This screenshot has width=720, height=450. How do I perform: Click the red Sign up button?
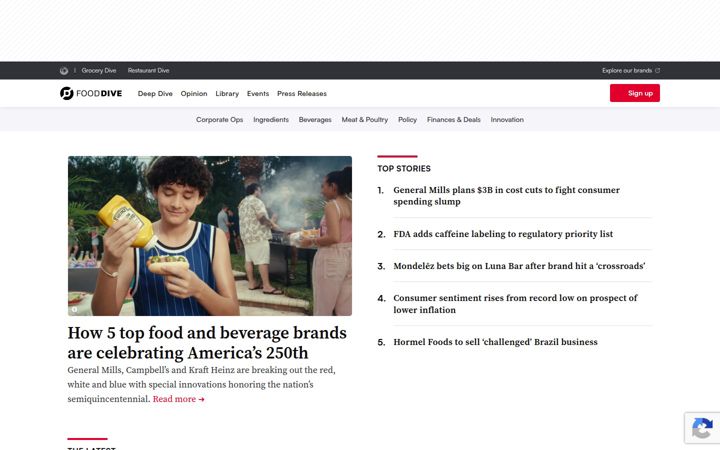pyautogui.click(x=635, y=93)
